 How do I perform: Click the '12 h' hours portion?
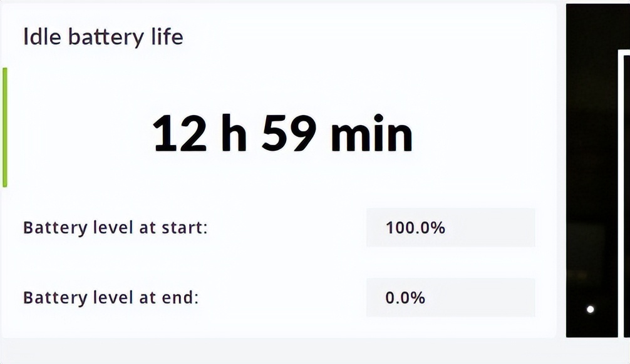coord(199,133)
